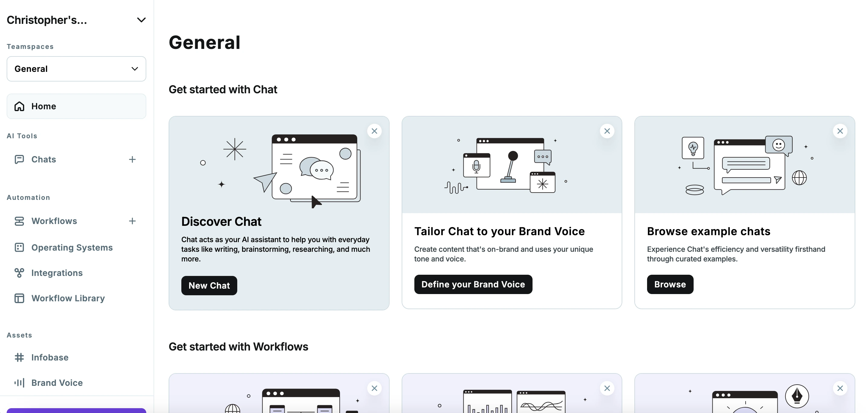This screenshot has width=868, height=413.
Task: Dismiss the Tailor Chat card
Action: coord(607,131)
